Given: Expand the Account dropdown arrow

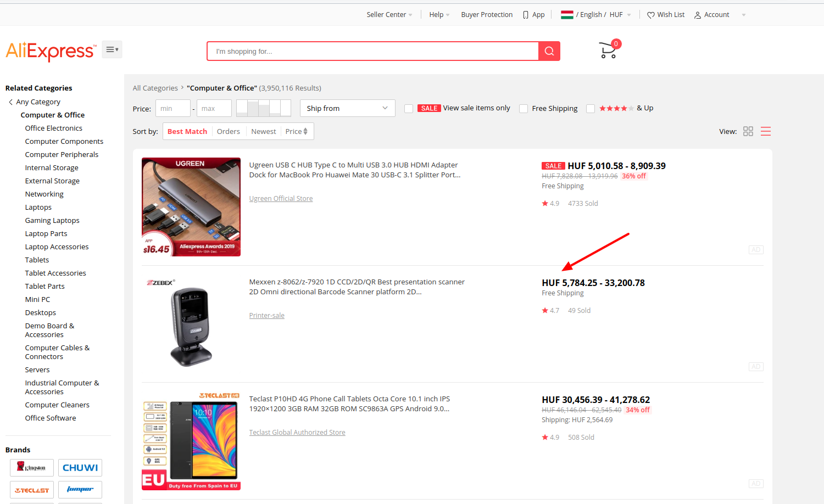Looking at the screenshot, I should 744,15.
